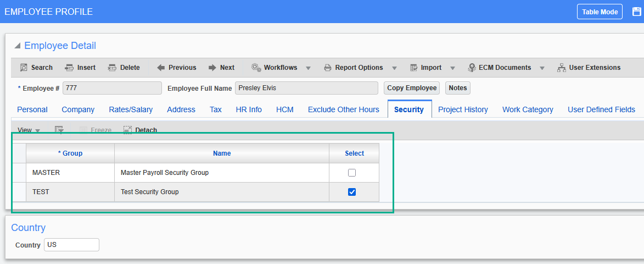Click the Workflows gear button
The height and width of the screenshot is (264, 644).
[x=275, y=68]
